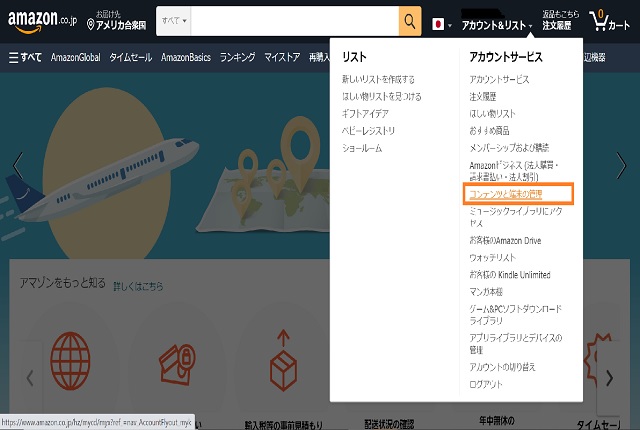Click アカウントの切り替え link
This screenshot has height=430, width=640.
point(502,367)
